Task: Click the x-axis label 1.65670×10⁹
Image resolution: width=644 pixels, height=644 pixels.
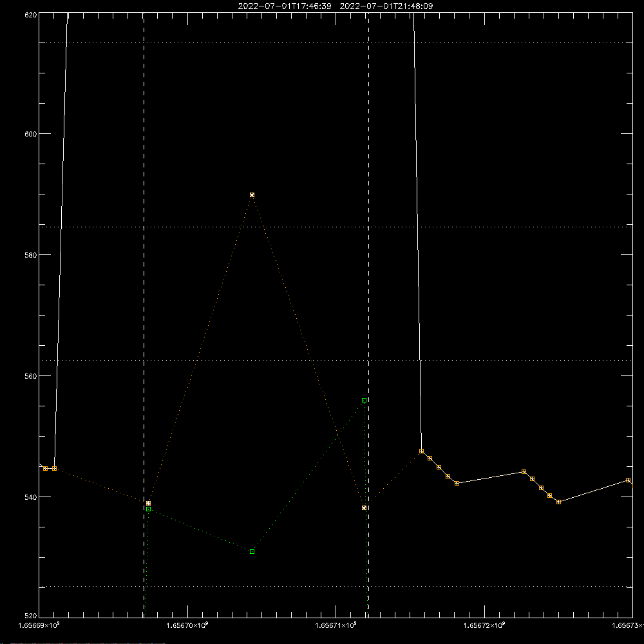Action: tap(187, 625)
